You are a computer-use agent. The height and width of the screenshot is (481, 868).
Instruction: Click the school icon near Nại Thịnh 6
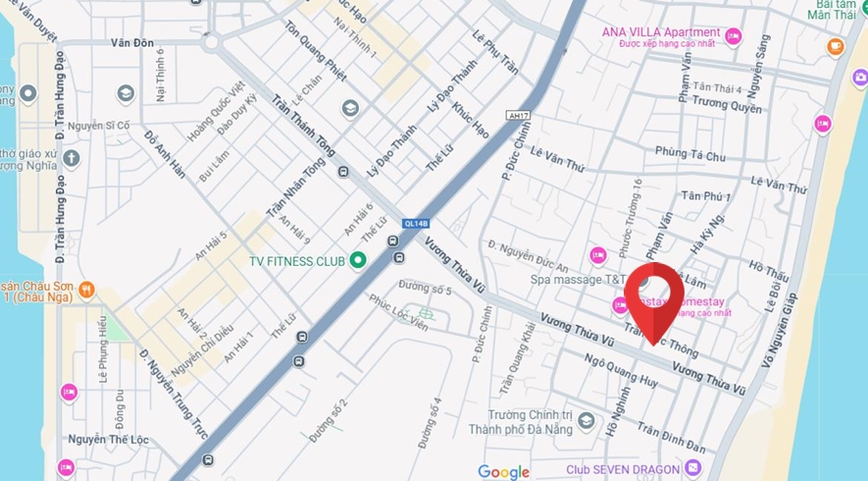(126, 94)
